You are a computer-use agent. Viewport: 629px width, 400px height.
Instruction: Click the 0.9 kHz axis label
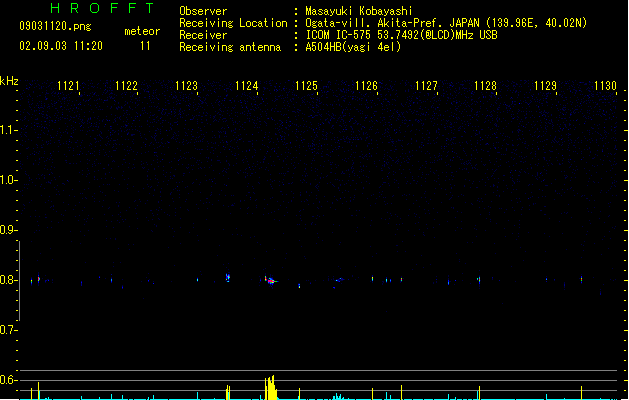pos(8,230)
